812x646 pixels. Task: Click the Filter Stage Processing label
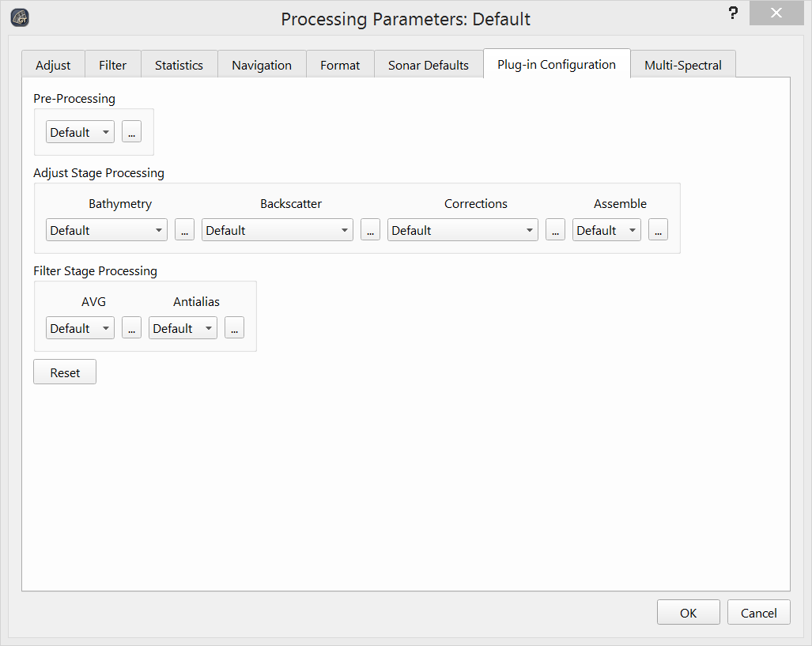(x=95, y=271)
